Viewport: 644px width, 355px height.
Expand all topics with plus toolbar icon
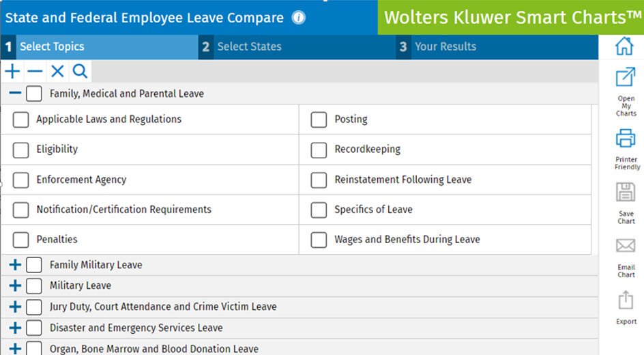(12, 71)
